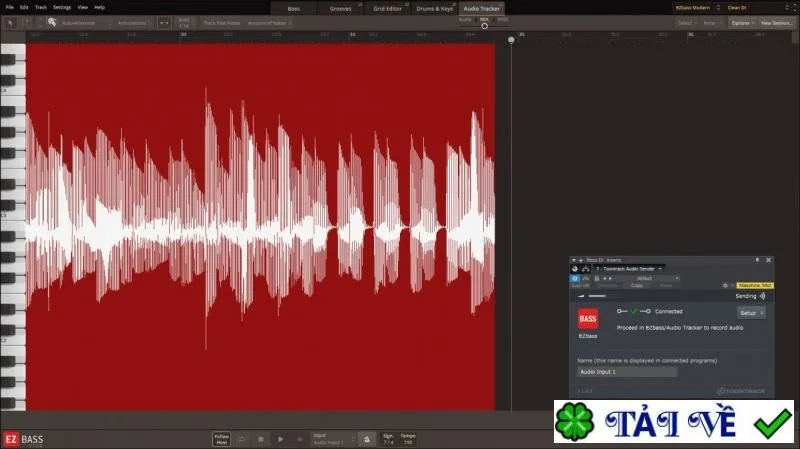Toggle the loop icon in the transport bar
This screenshot has height=449, width=800.
coord(241,439)
